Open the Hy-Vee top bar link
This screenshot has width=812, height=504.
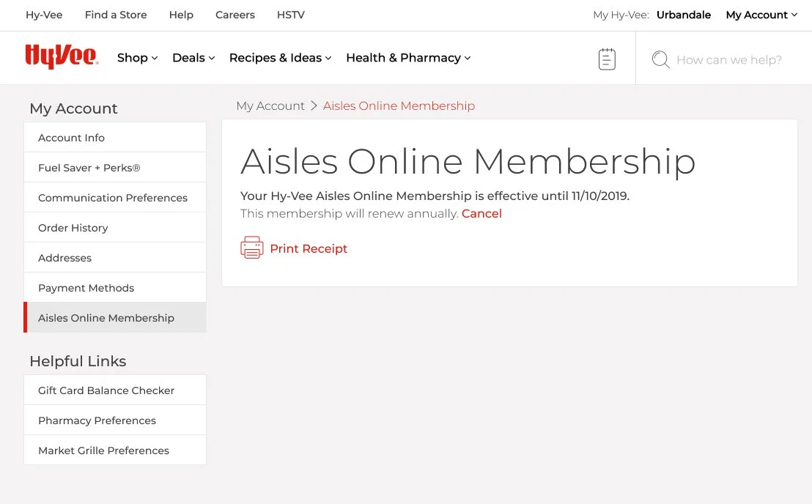[44, 15]
